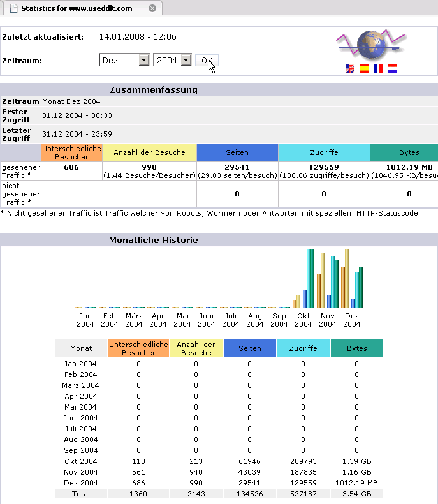Image resolution: width=438 pixels, height=504 pixels.
Task: Switch language to French flag icon
Action: tap(378, 68)
